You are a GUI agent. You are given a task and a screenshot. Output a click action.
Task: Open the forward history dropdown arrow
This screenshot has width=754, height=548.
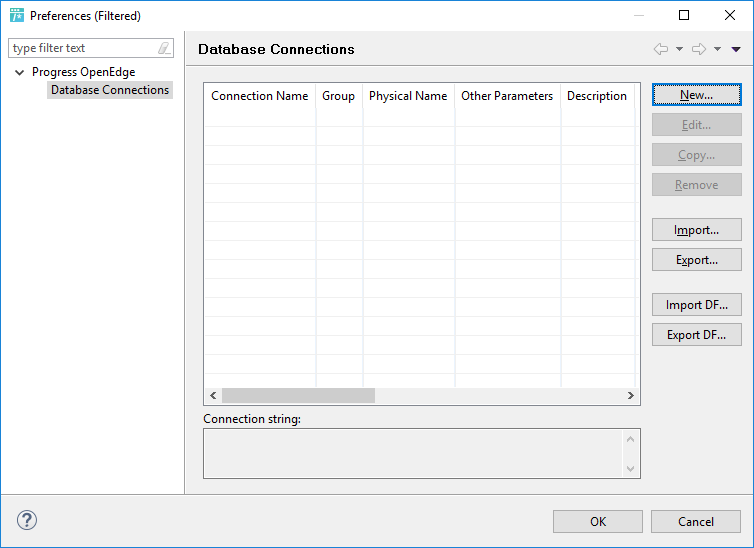pos(717,49)
